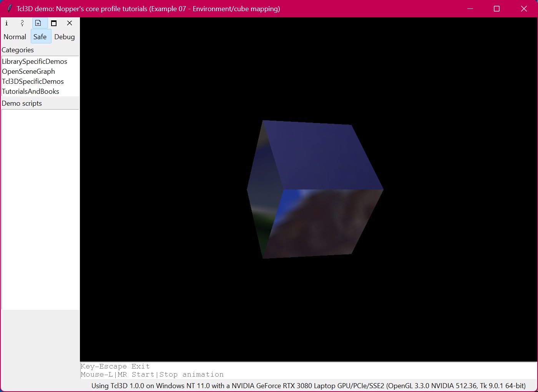Click the square window-frame toolbar icon
538x392 pixels.
coord(54,23)
